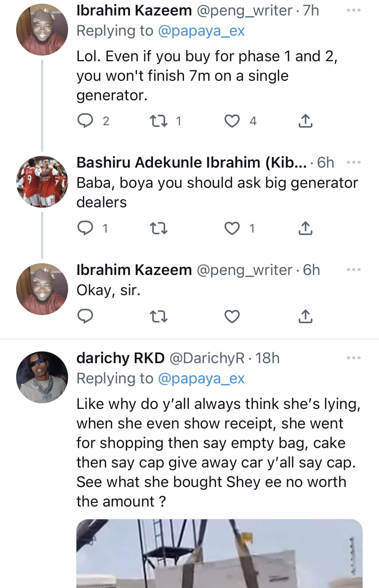The image size is (379, 588).
Task: Retweet the "Okay, sir." tweet
Action: click(159, 316)
